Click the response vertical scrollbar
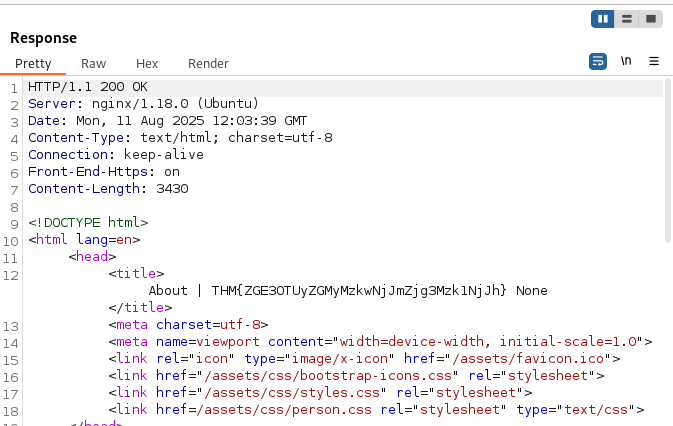The height and width of the screenshot is (426, 673). coord(667,161)
